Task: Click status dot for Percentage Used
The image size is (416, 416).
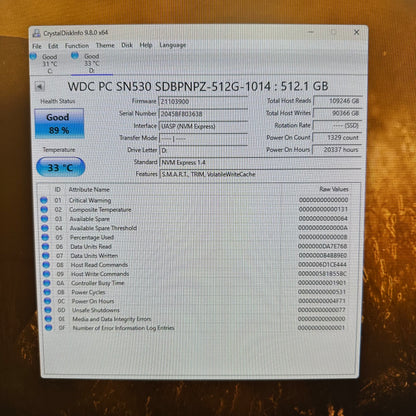Action: click(45, 237)
